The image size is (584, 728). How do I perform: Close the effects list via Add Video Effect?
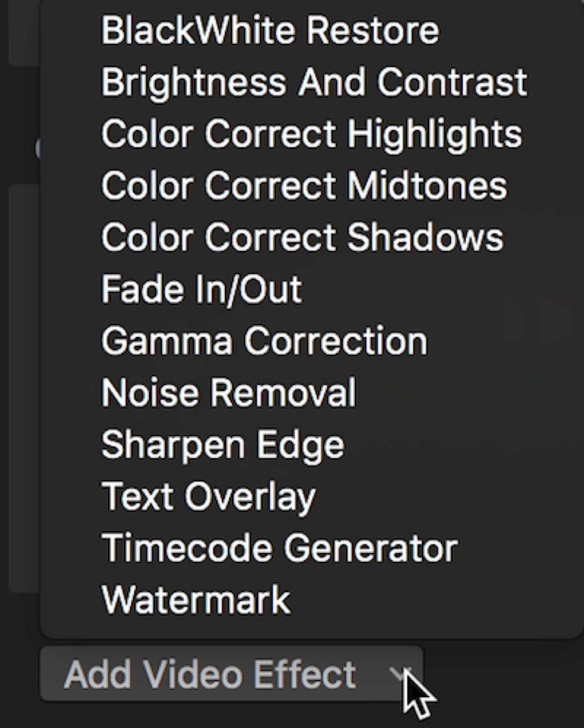coord(231,674)
